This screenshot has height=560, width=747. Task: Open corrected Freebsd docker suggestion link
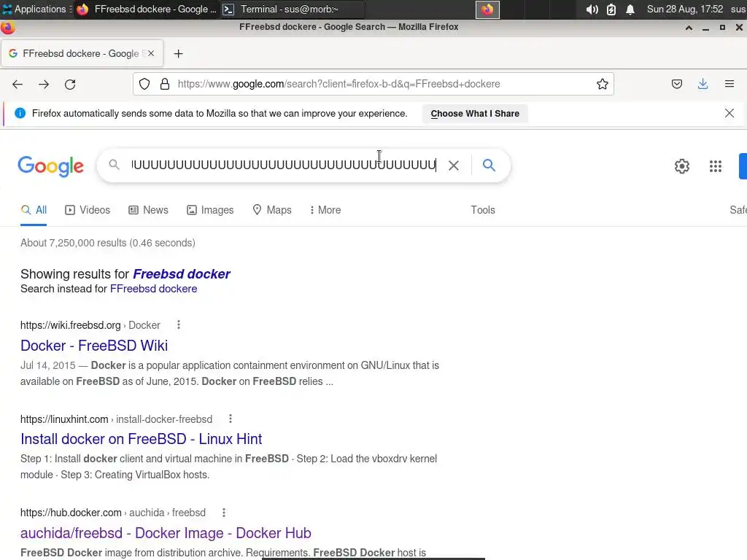tap(182, 274)
